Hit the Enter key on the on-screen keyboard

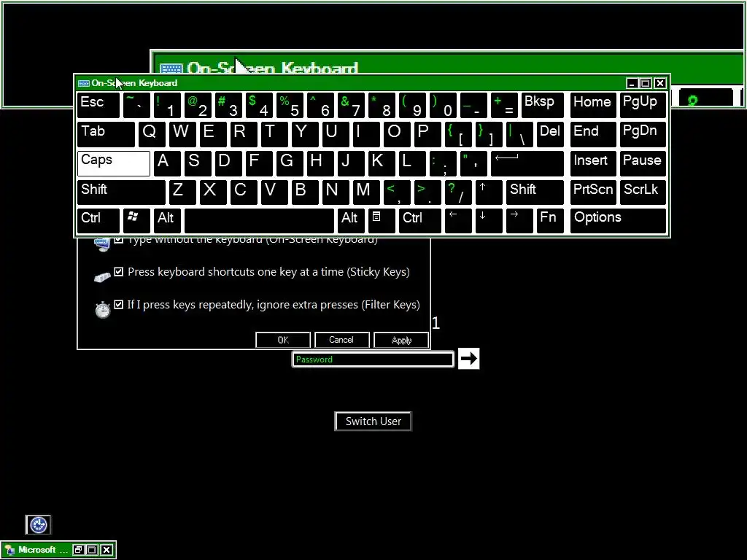(x=527, y=163)
